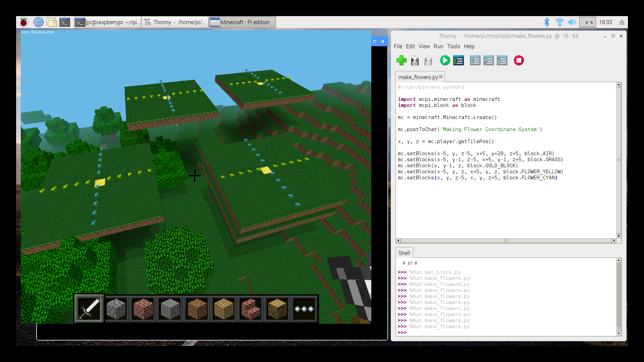Click the editor horizontal scrollbar handle
The width and height of the screenshot is (644, 362).
[x=505, y=241]
